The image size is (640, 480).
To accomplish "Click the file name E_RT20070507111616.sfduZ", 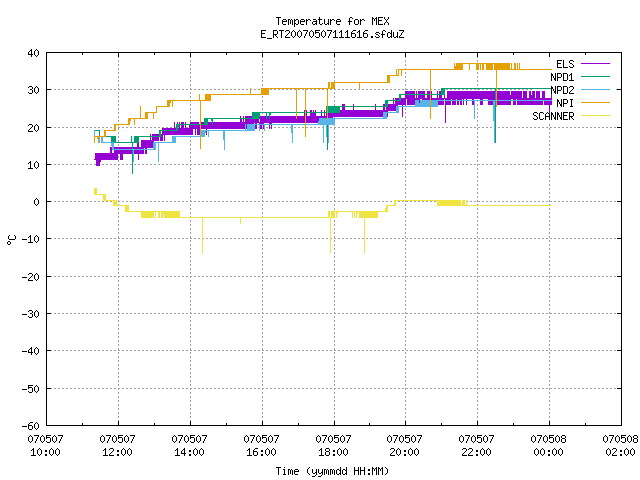I will [332, 34].
